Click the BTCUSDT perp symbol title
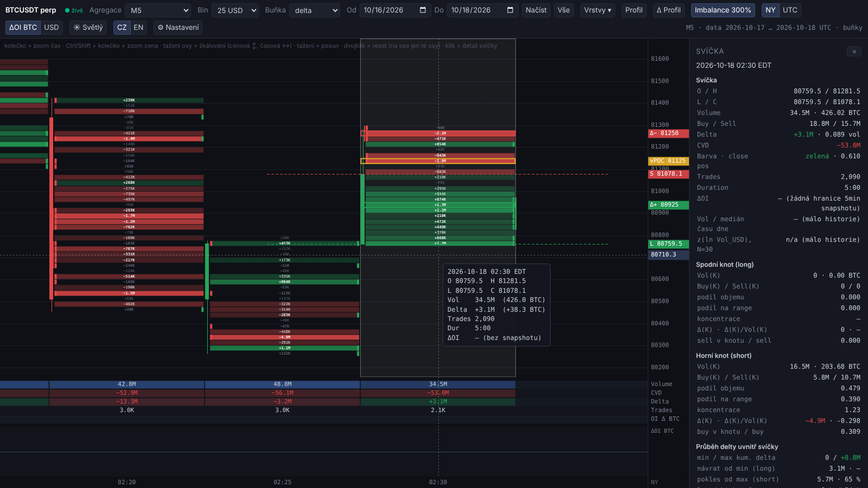Image resolution: width=868 pixels, height=488 pixels. (31, 10)
